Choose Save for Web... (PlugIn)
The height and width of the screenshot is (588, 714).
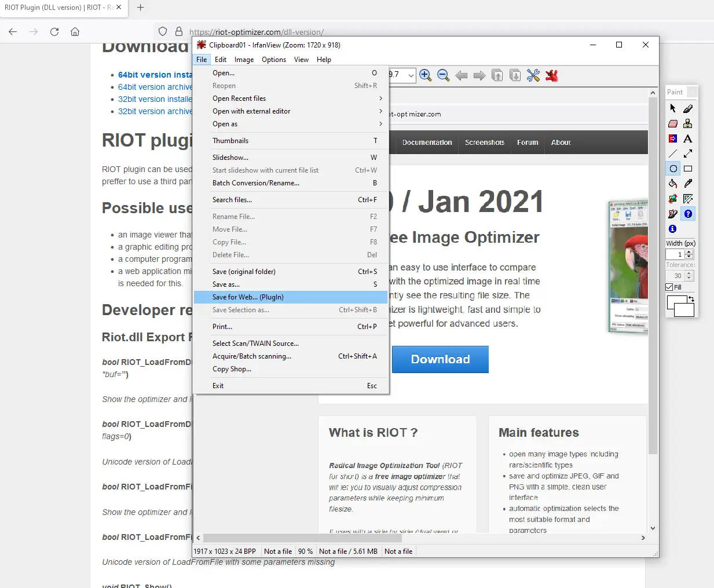291,297
